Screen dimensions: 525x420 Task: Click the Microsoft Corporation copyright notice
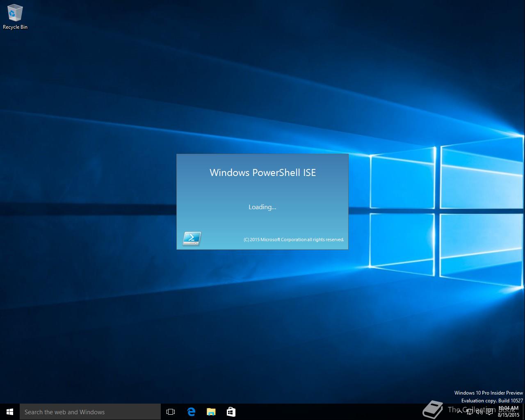294,240
